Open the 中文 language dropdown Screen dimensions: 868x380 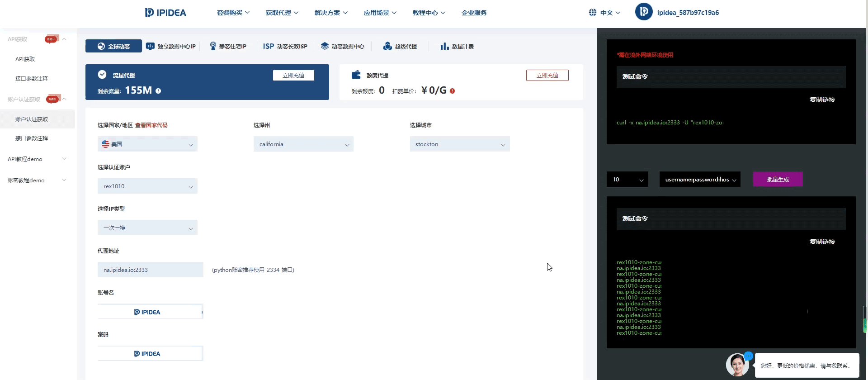(x=610, y=13)
